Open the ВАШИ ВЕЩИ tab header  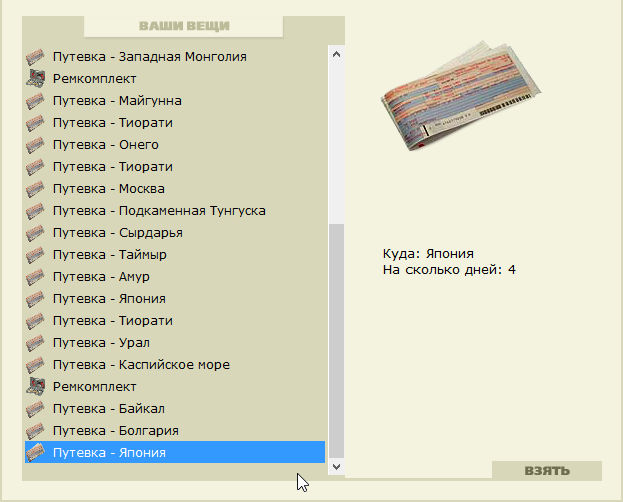(184, 26)
